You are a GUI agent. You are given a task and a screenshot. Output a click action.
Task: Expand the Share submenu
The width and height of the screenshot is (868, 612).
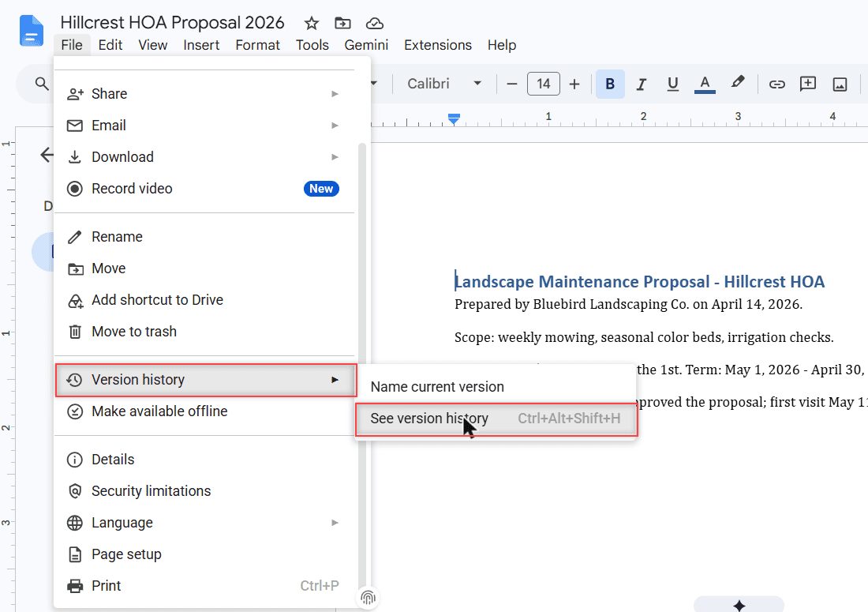(x=205, y=94)
